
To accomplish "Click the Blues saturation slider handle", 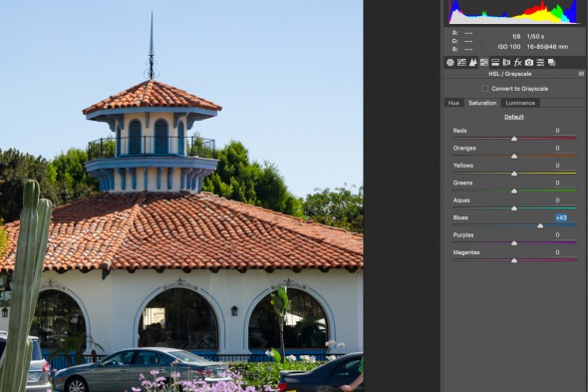I will coord(540,225).
